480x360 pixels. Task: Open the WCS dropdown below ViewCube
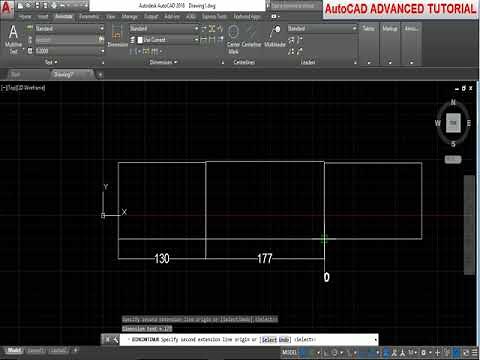click(453, 159)
